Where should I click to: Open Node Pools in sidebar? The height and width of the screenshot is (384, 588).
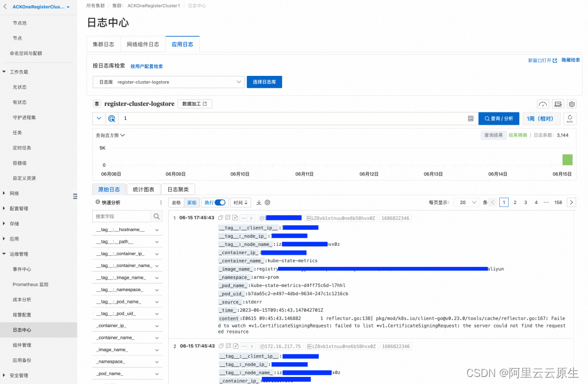click(19, 23)
